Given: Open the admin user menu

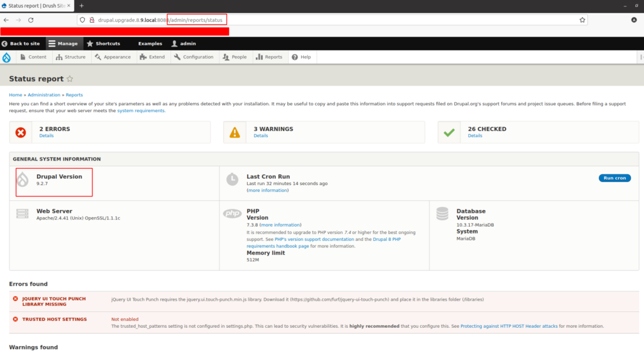Looking at the screenshot, I should point(184,43).
